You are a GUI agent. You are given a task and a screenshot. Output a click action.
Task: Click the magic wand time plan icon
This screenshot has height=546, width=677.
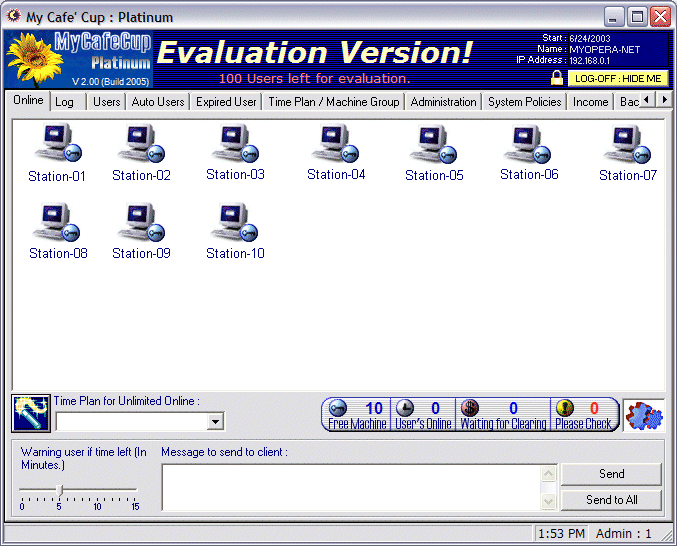(31, 413)
